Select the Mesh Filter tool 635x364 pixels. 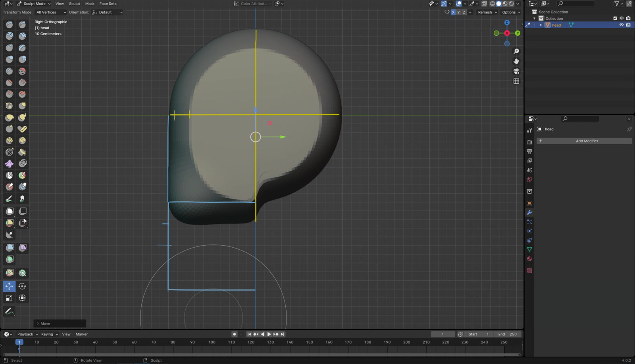[x=9, y=248]
